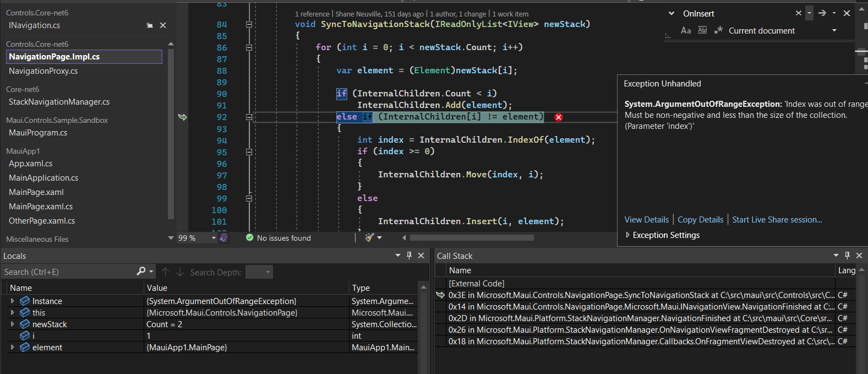Click the purple IntelliCode health icon

pyautogui.click(x=223, y=238)
